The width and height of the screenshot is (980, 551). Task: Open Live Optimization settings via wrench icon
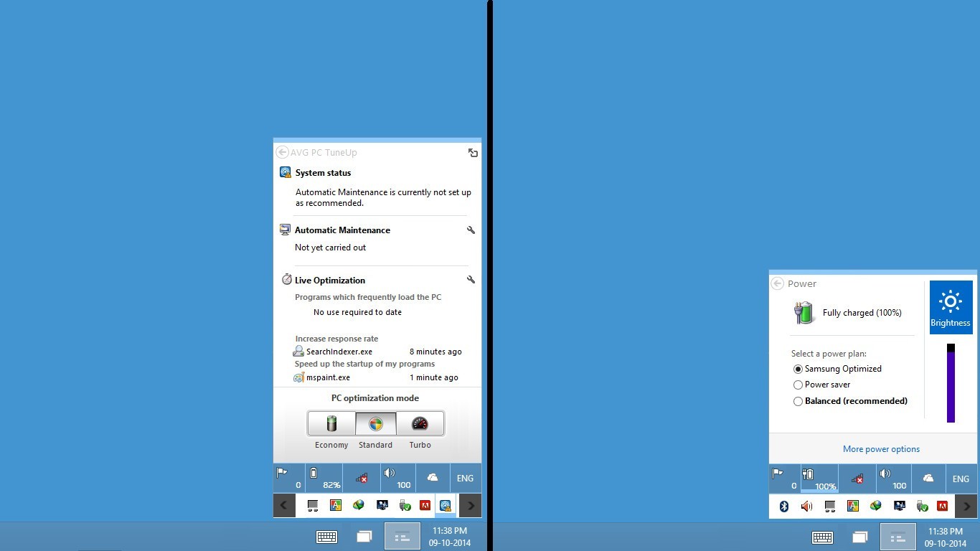(x=471, y=280)
